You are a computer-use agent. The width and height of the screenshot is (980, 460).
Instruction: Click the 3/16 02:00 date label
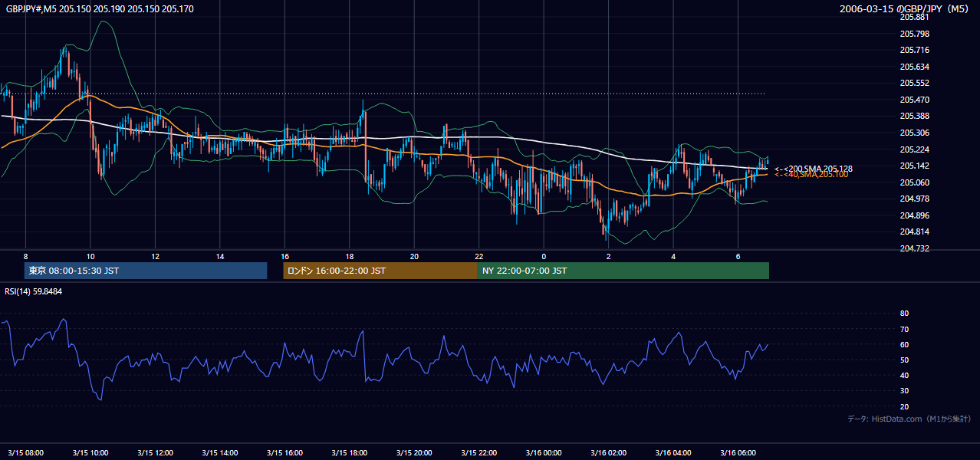609,453
